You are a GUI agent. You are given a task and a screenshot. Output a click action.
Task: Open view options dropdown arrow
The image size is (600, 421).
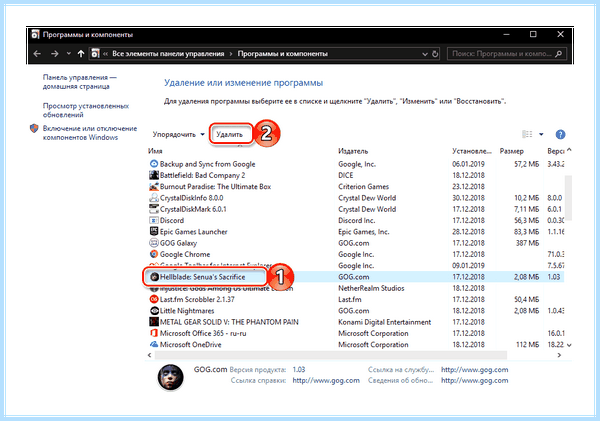tap(541, 134)
